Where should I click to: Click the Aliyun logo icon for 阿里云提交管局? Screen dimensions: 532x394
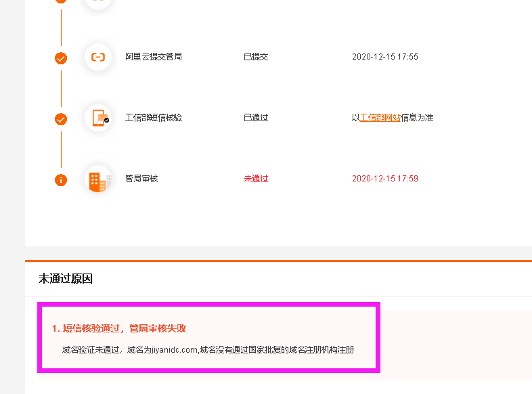pos(98,57)
